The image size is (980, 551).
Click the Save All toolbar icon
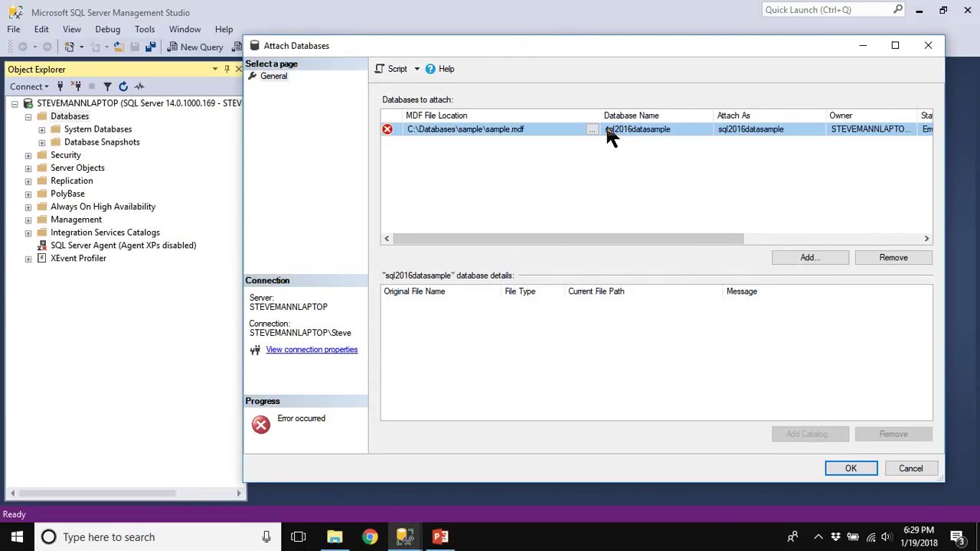[x=150, y=47]
